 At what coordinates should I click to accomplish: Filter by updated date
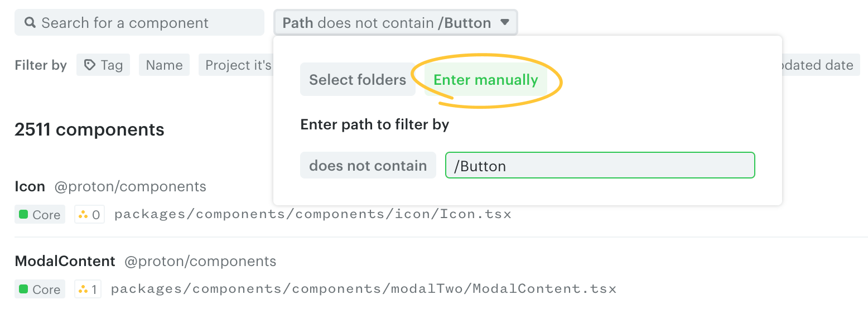pos(818,65)
